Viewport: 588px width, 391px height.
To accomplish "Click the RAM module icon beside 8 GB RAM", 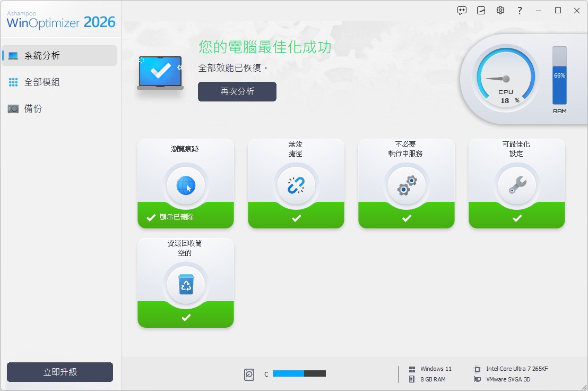I will (412, 379).
